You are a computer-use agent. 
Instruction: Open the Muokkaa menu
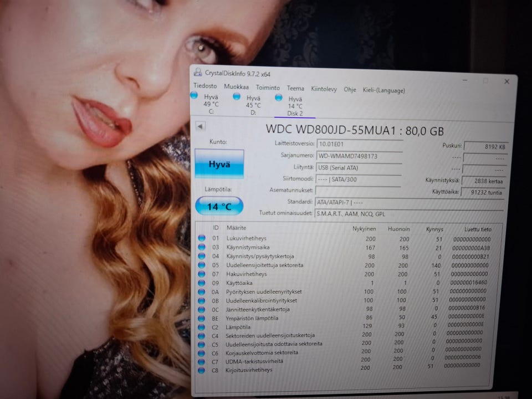point(236,87)
